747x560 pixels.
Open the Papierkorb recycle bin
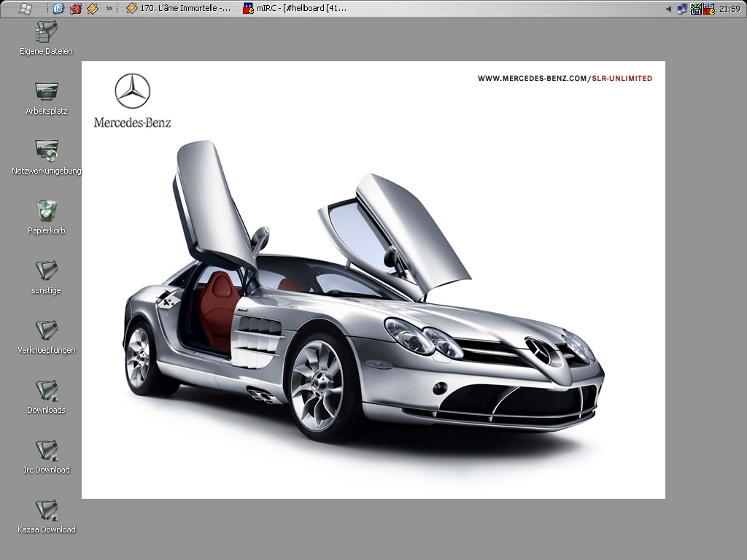(x=46, y=211)
